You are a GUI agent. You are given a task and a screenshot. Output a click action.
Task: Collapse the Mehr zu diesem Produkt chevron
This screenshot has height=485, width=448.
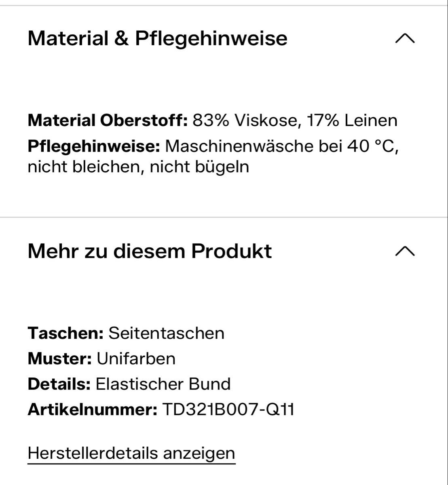(x=405, y=251)
